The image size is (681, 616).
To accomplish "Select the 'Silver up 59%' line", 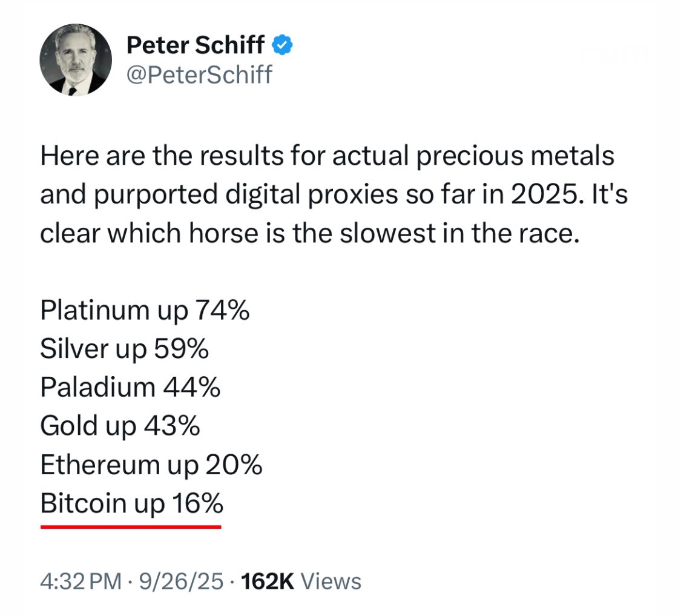I will coord(125,349).
